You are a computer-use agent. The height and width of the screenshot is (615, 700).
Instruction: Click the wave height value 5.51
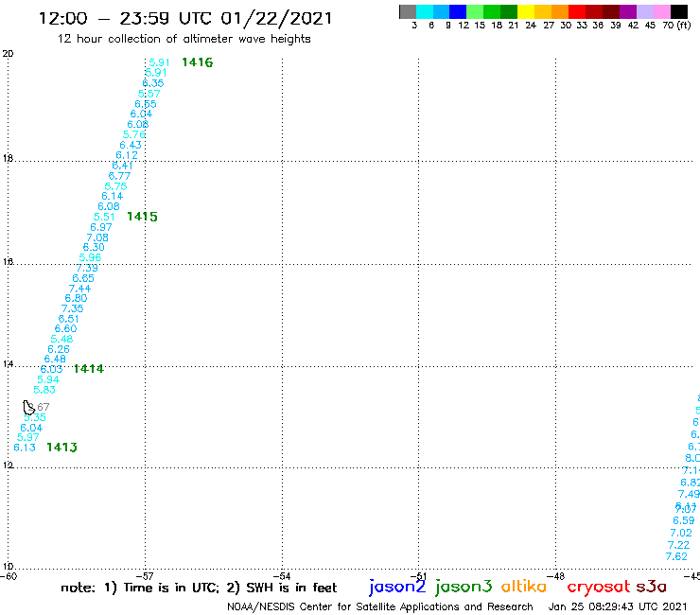tap(104, 217)
